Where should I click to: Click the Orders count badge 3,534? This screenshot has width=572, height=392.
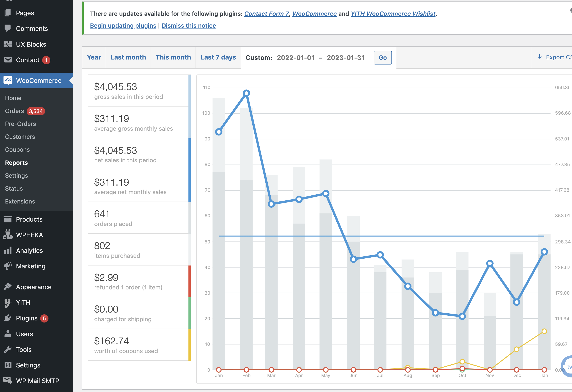(36, 111)
